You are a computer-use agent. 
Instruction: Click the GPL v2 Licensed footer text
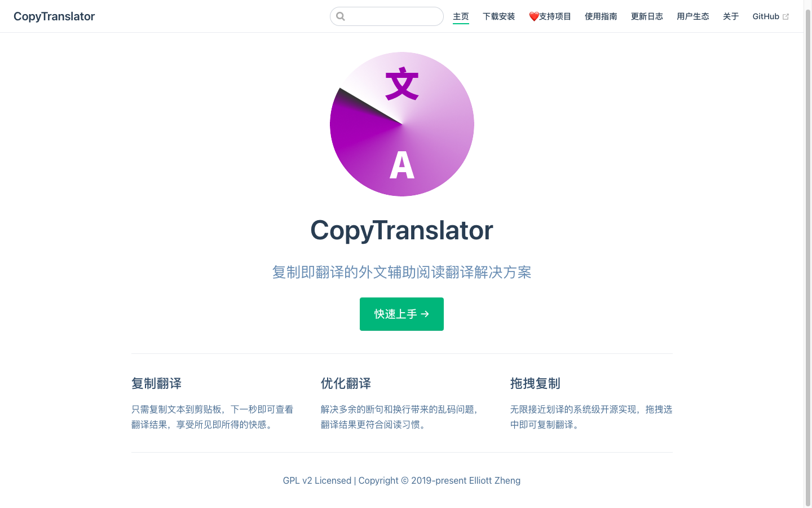point(317,480)
